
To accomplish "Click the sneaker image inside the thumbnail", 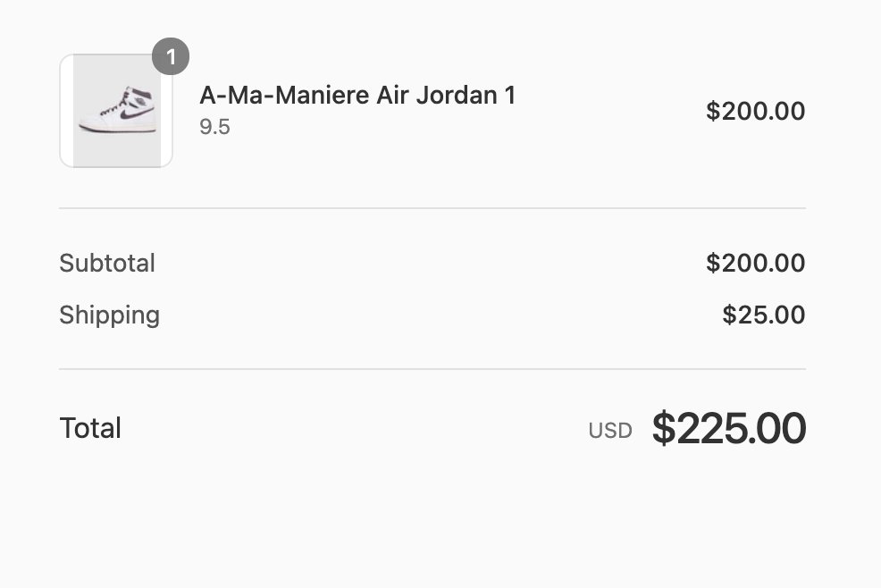I will pos(118,110).
